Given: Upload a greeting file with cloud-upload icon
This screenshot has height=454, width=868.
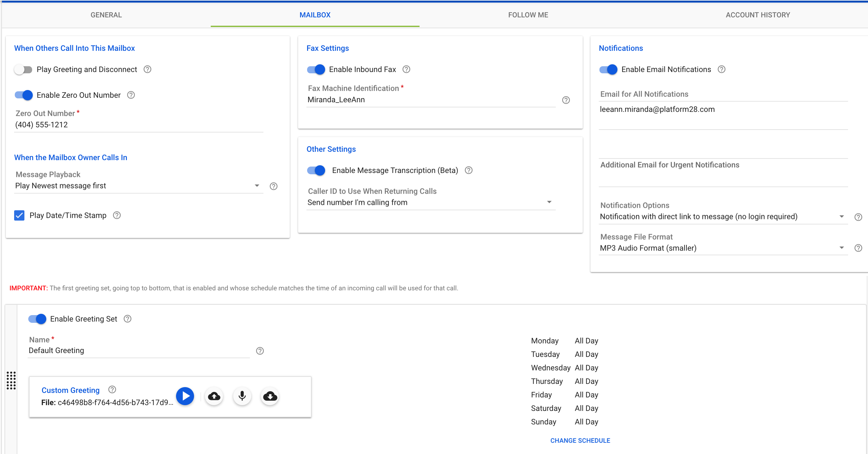Looking at the screenshot, I should coord(214,396).
